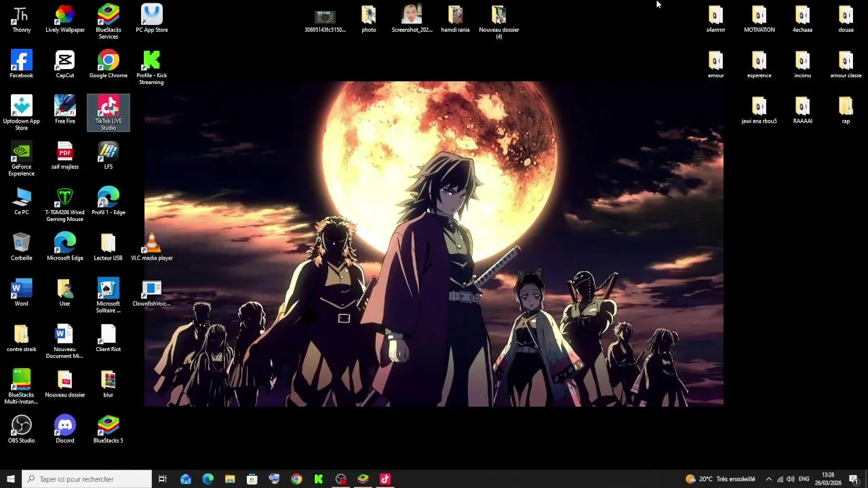Select BlueStacks Multi-Instance Manager icon
This screenshot has width=868, height=488.
pyautogui.click(x=21, y=387)
